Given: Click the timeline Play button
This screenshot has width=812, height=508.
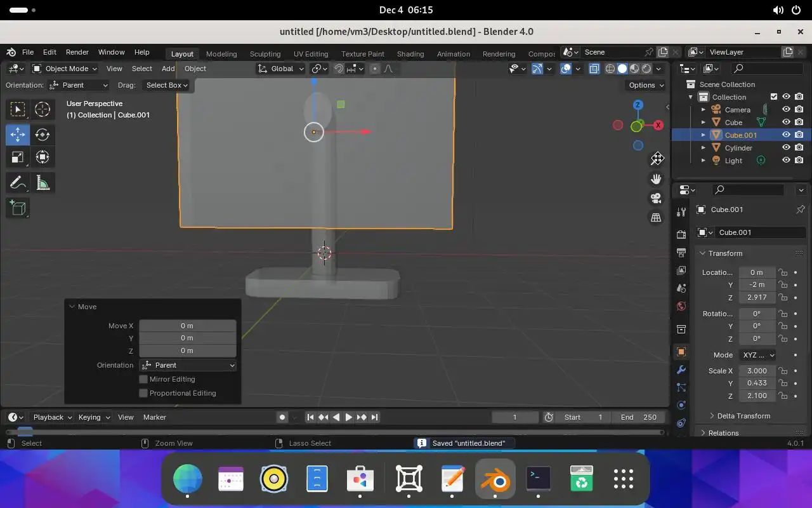Looking at the screenshot, I should point(348,417).
